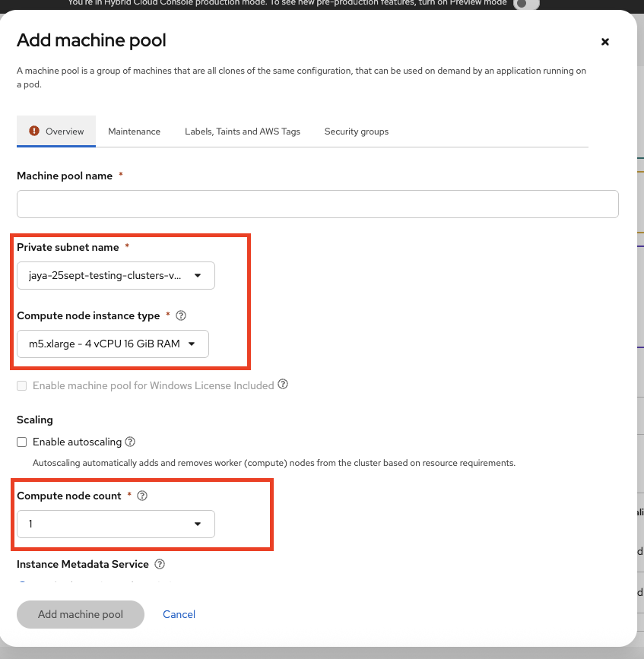Enable autoscaling checkbox

[x=22, y=442]
